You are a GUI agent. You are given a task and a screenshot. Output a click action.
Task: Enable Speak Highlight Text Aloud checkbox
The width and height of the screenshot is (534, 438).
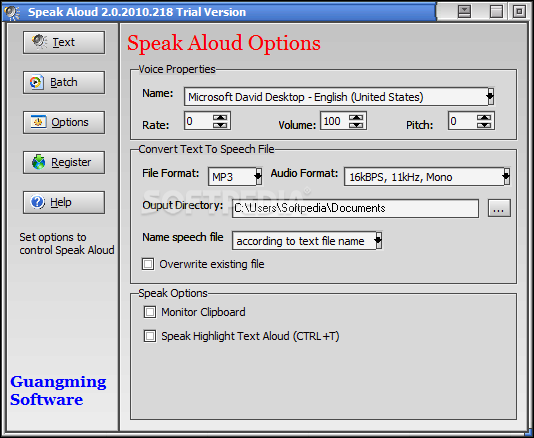(150, 336)
